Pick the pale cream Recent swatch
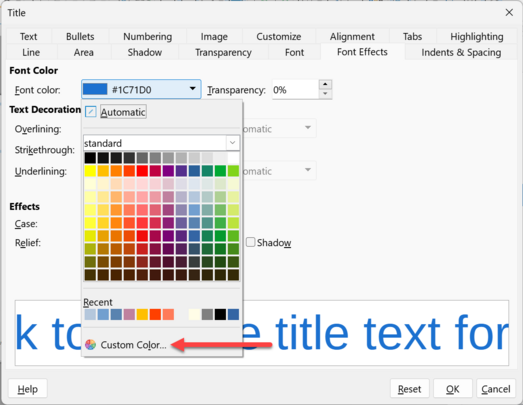The height and width of the screenshot is (405, 523). tap(194, 314)
